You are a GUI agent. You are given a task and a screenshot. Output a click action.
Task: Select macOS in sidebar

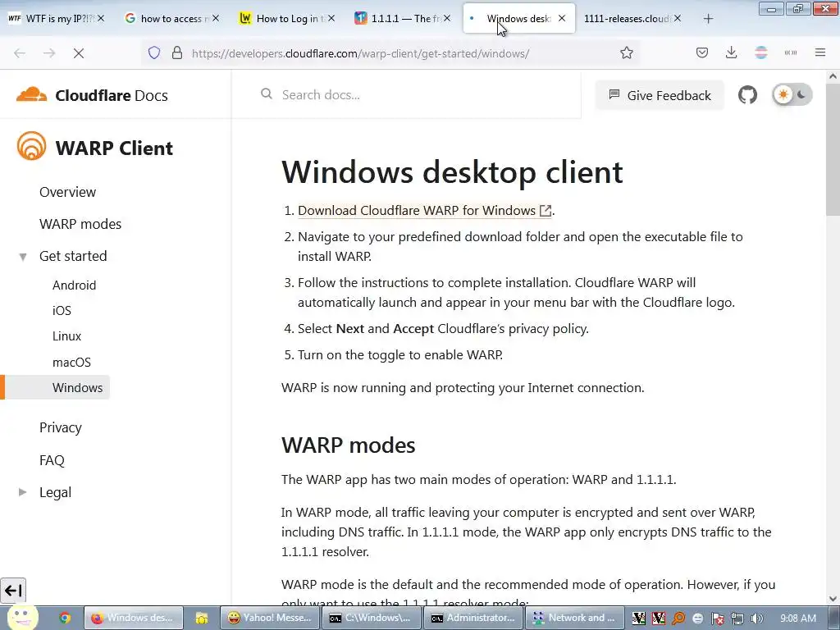pyautogui.click(x=72, y=362)
